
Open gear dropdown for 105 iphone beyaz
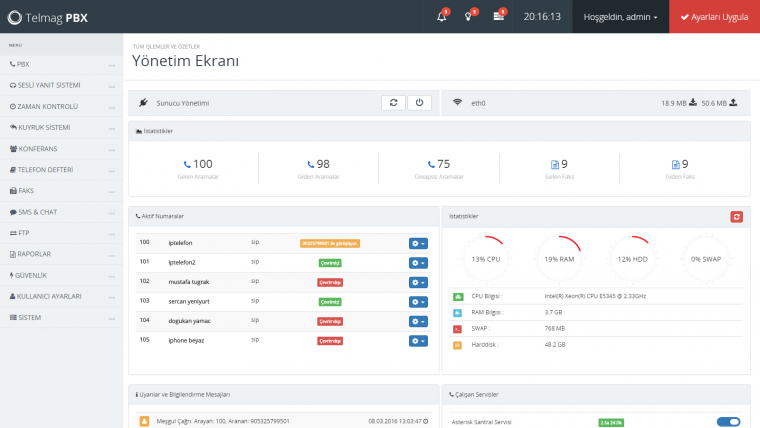click(418, 341)
